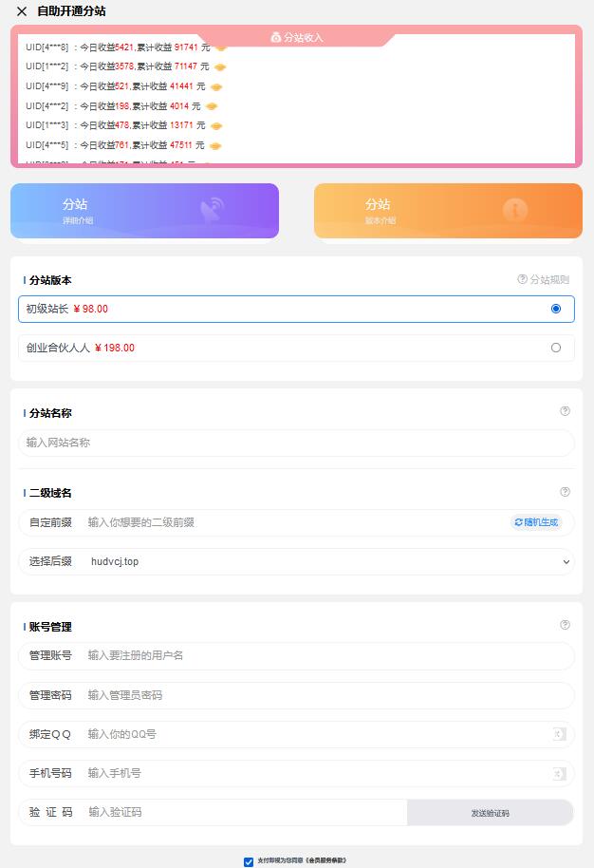Select the 创业合伙人人 ¥198.00 radio button
594x868 pixels.
pyautogui.click(x=556, y=348)
